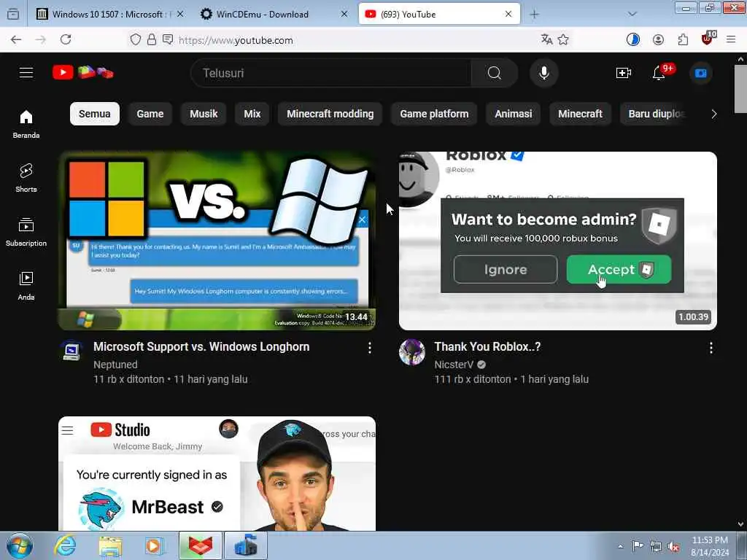747x560 pixels.
Task: Click the translate page icon
Action: tap(547, 39)
